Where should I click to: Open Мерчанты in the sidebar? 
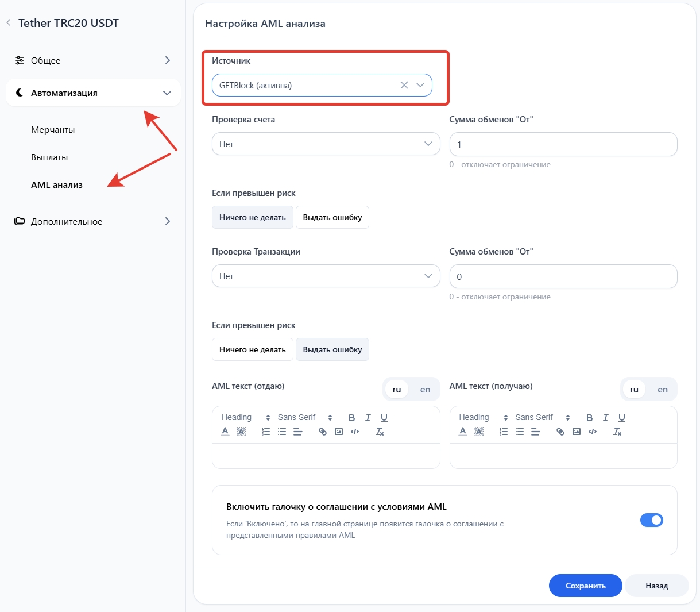(53, 130)
